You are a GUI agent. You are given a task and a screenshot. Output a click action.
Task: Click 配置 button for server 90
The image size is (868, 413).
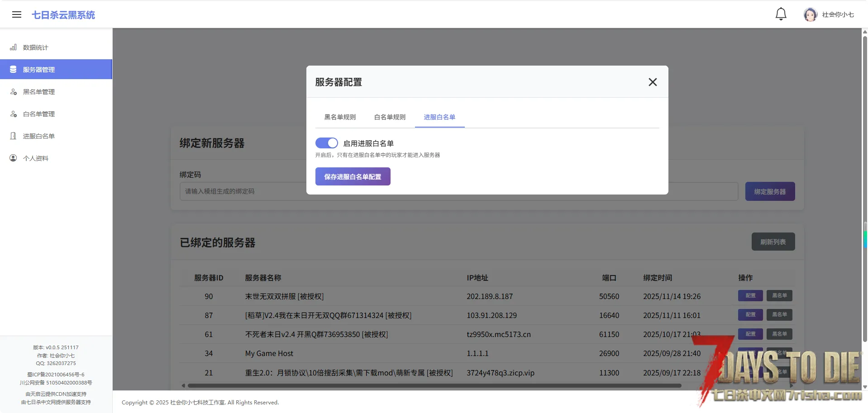point(750,295)
